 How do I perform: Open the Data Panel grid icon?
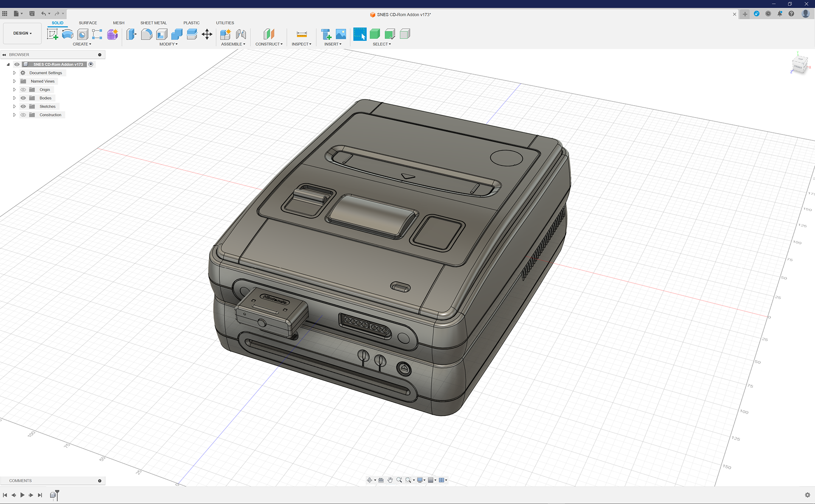click(5, 14)
